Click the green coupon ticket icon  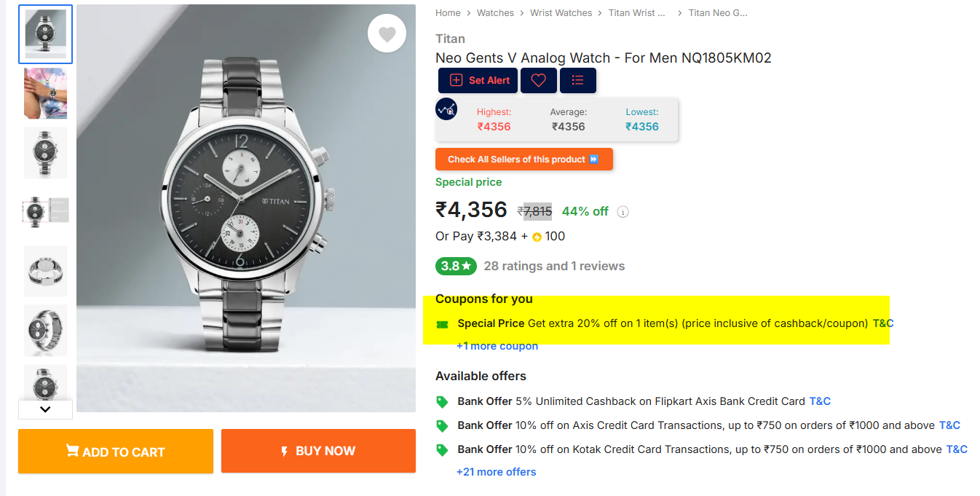[x=442, y=324]
